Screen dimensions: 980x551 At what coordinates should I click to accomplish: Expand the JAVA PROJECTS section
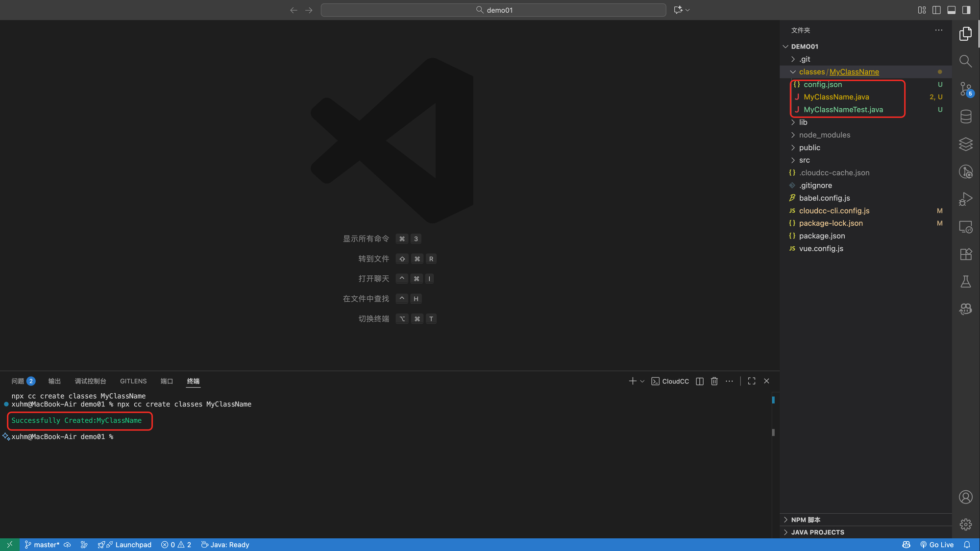point(817,532)
